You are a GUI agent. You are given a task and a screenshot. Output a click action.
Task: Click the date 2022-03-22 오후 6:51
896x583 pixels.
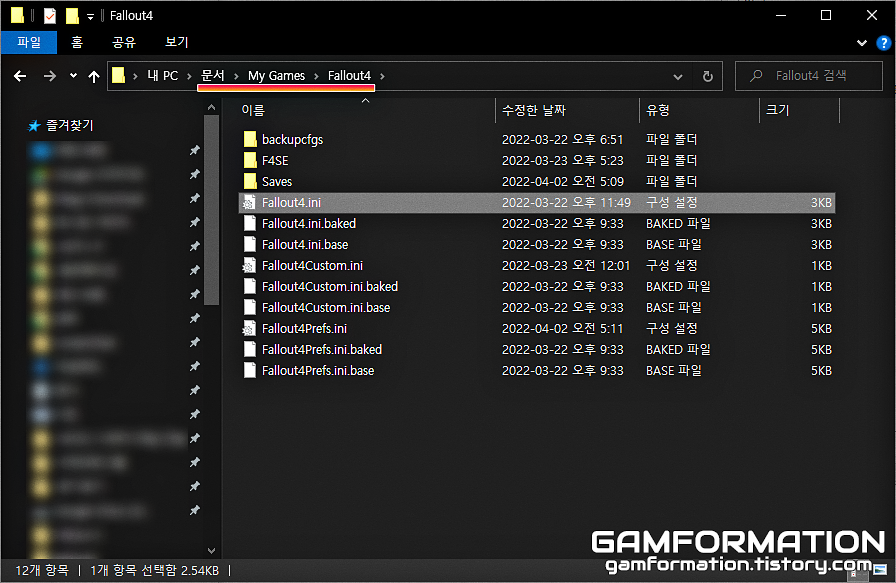click(563, 139)
